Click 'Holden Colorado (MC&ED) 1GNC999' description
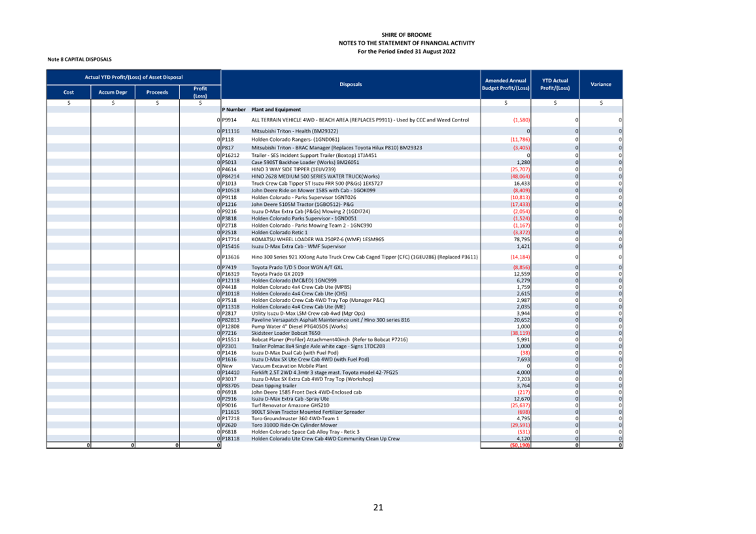The width and height of the screenshot is (756, 534). 294,280
